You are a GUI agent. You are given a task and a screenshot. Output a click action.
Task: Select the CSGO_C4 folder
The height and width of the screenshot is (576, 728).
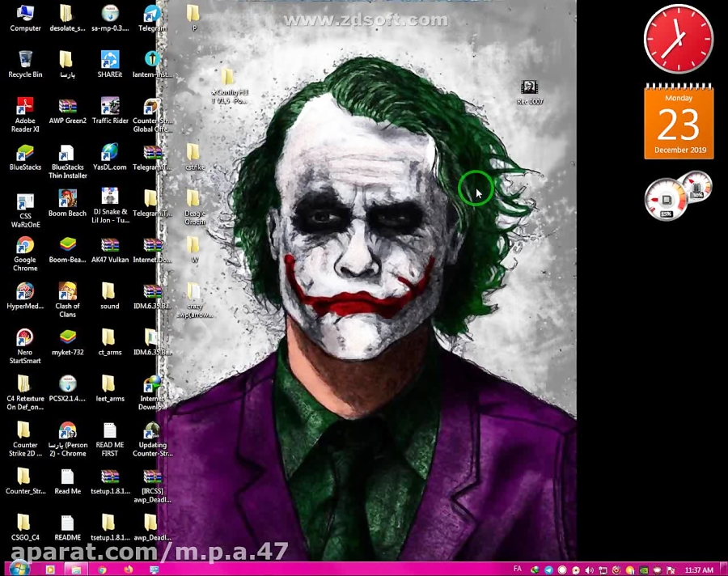click(25, 527)
